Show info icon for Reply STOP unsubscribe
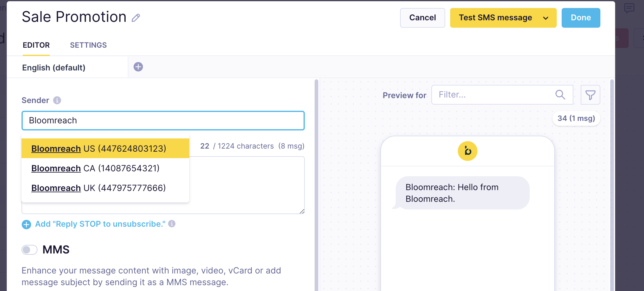 click(172, 224)
